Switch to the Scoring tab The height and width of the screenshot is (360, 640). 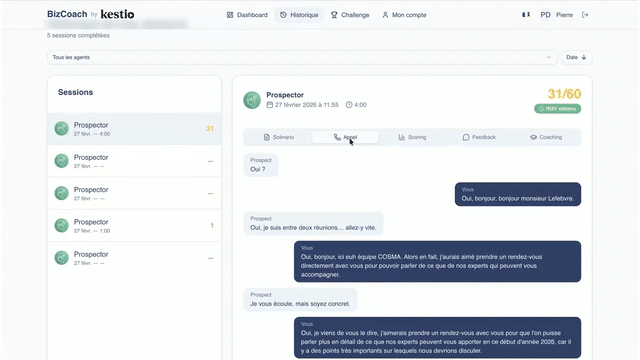412,138
